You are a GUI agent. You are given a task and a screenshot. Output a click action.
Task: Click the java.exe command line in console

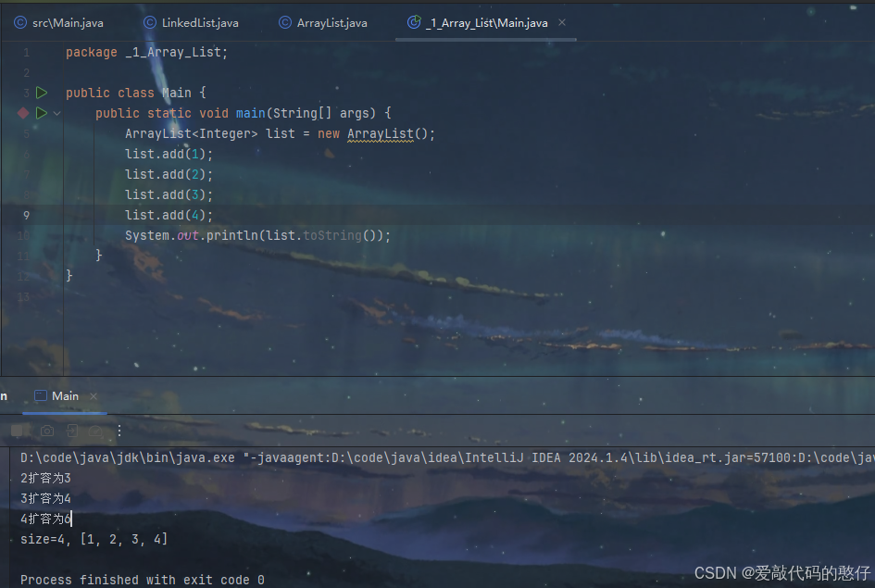(x=447, y=458)
